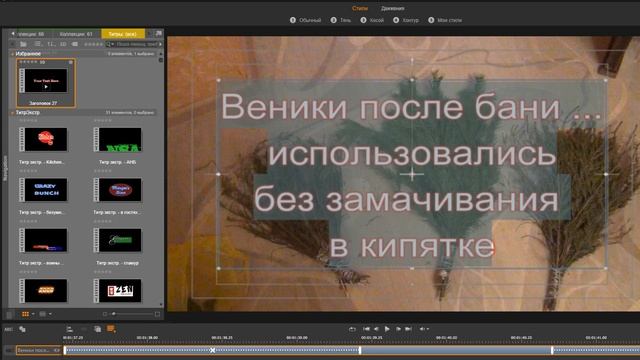This screenshot has height=360, width=640.
Task: Click the expand library panel icon
Action: (x=159, y=33)
